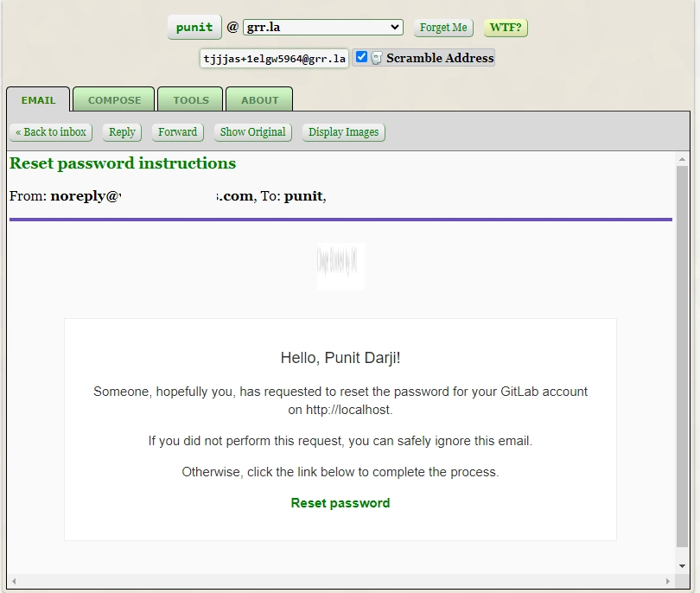Click the scroll down arrow of the email pane
Screen dimensions: 700x593
tap(682, 565)
